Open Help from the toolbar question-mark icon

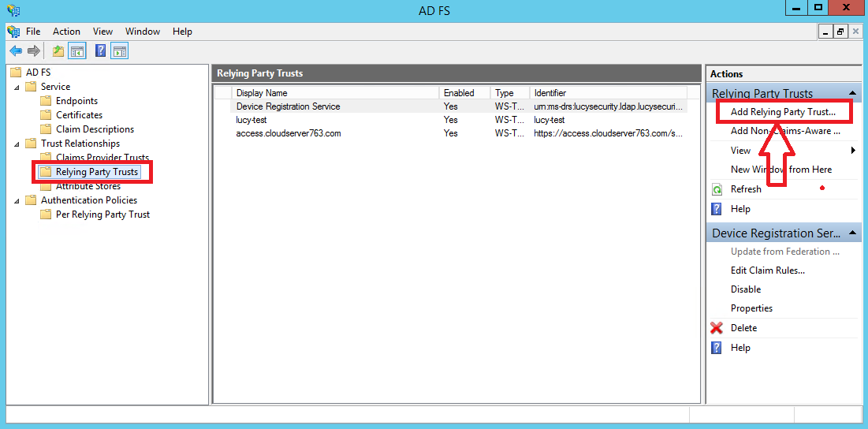pos(100,51)
